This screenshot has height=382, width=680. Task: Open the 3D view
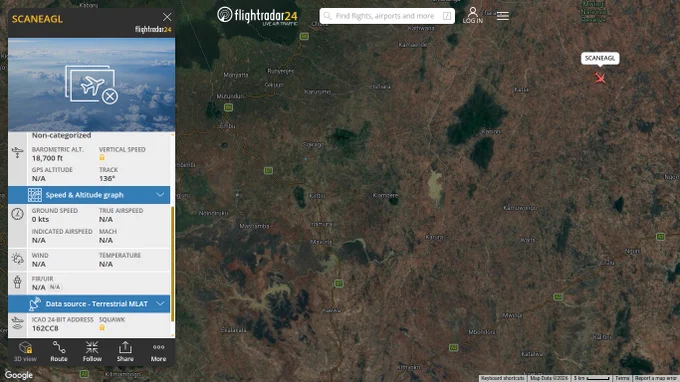(x=25, y=352)
